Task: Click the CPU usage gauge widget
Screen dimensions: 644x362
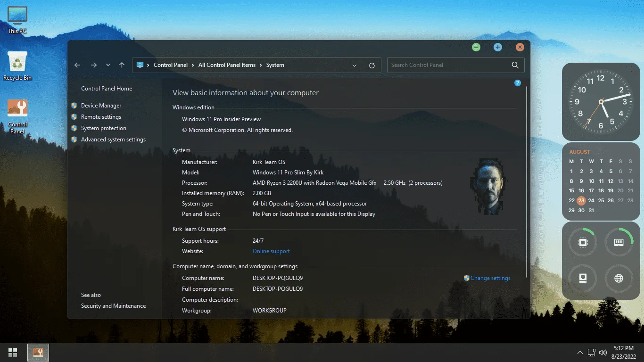Action: coord(583,243)
